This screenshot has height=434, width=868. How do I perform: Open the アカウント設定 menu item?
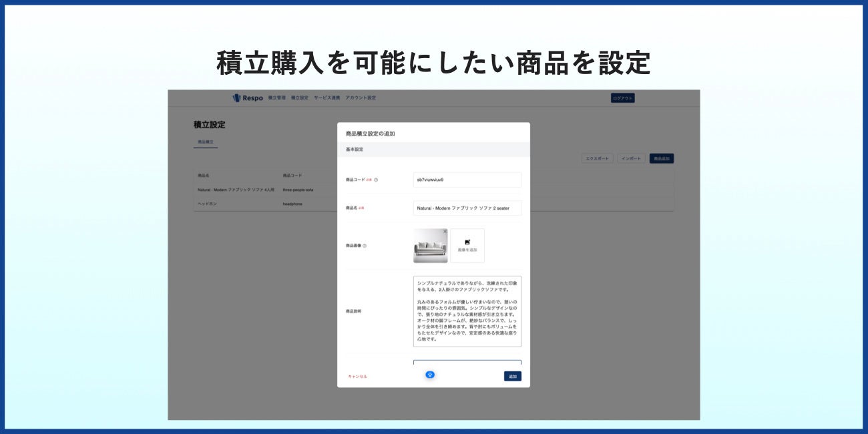pos(361,98)
